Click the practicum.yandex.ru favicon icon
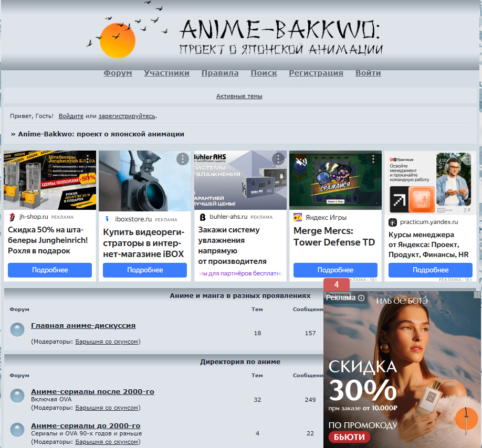Screen dimensions: 482x448 pyautogui.click(x=393, y=222)
